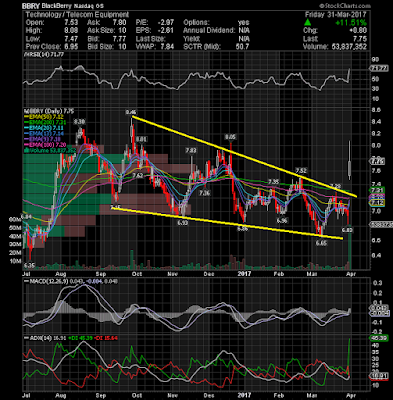This screenshot has width=393, height=400.
Task: Click the Options value yes
Action: click(243, 23)
